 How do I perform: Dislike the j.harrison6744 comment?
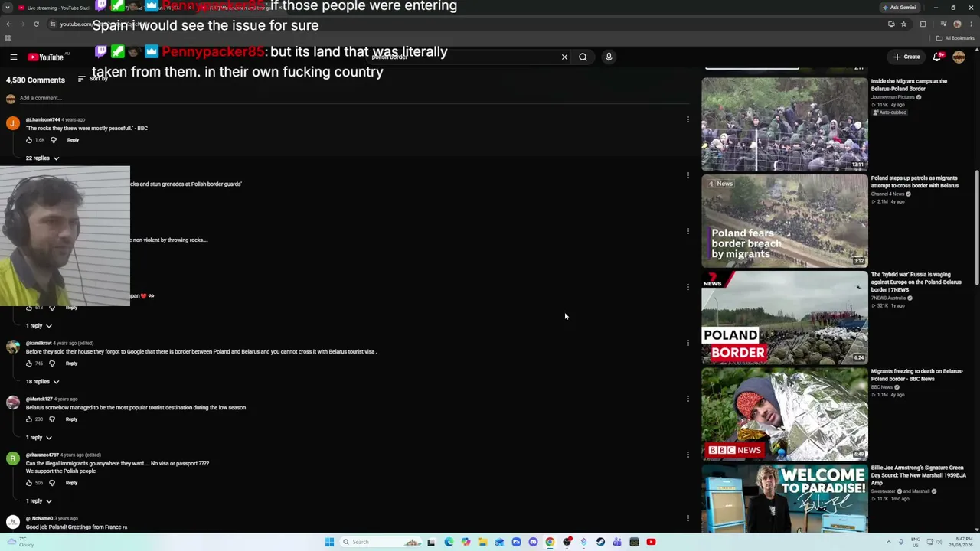[x=54, y=140]
